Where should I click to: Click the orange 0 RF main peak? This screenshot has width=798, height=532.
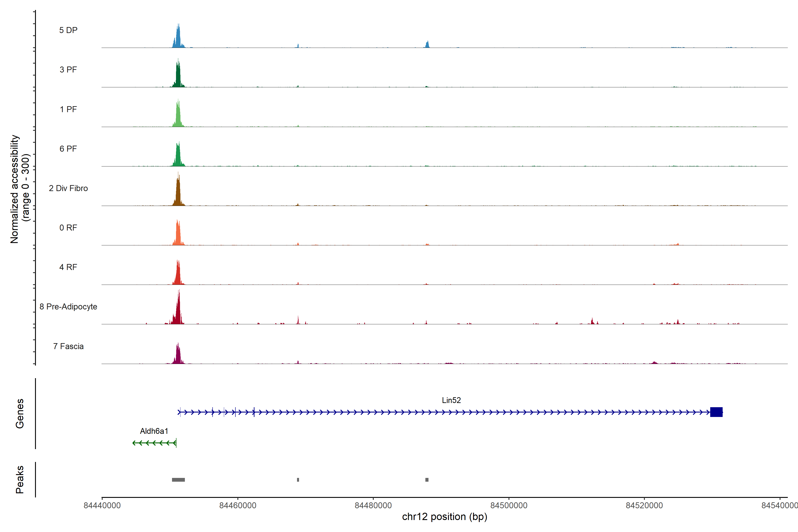pos(178,234)
